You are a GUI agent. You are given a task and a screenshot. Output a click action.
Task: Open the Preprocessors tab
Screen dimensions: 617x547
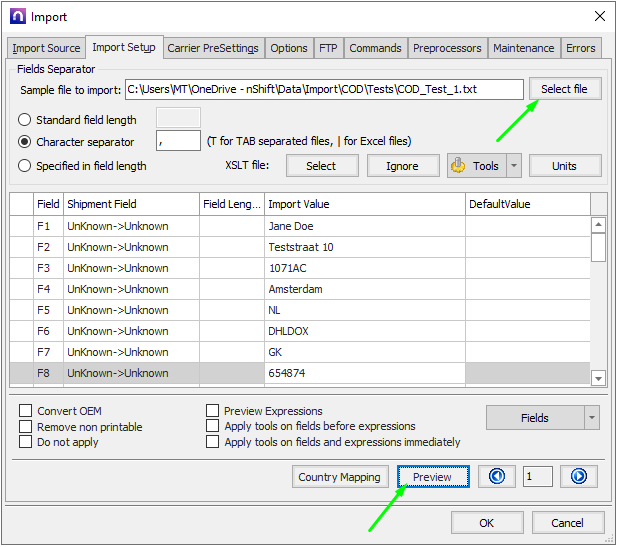tap(448, 48)
